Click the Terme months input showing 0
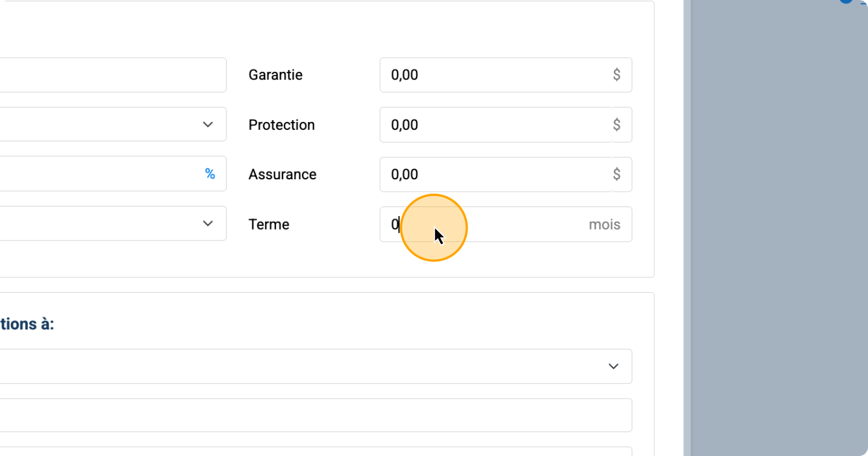The width and height of the screenshot is (868, 456). click(493, 225)
